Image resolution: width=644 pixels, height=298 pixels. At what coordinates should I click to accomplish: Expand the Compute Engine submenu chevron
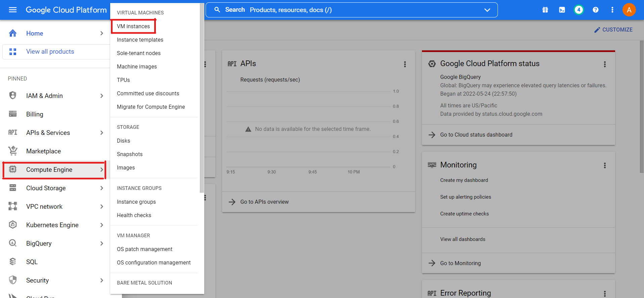click(x=102, y=169)
